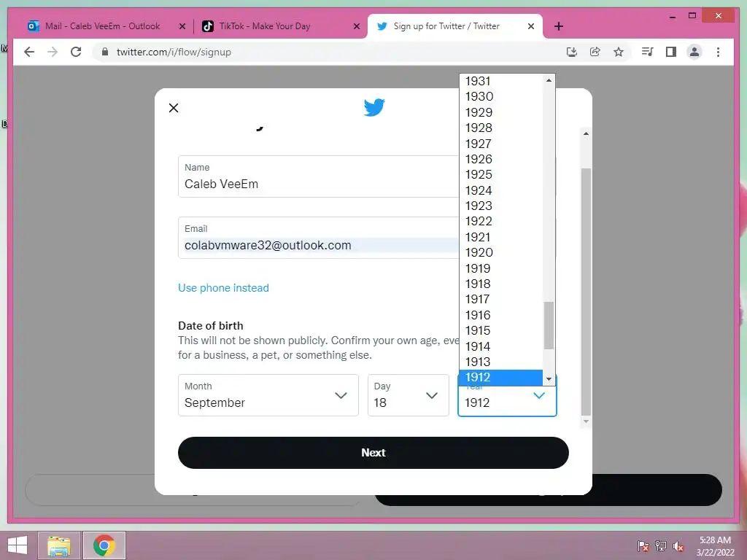Click the share page icon

pyautogui.click(x=595, y=52)
